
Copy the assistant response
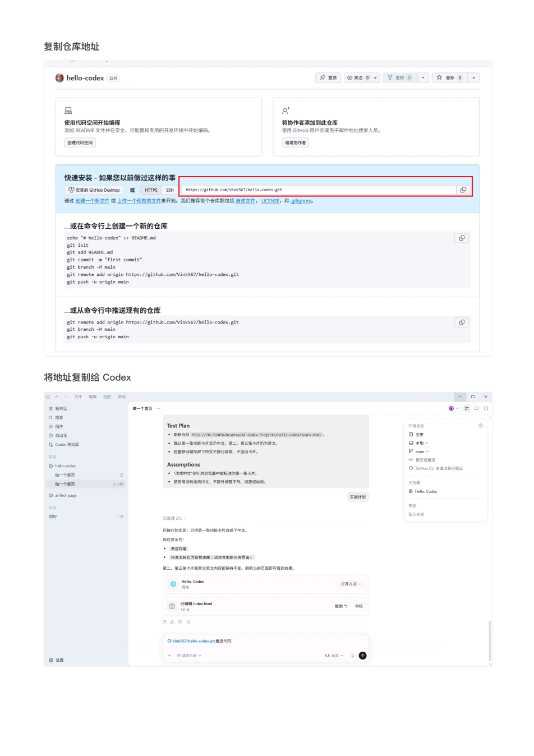point(164,622)
